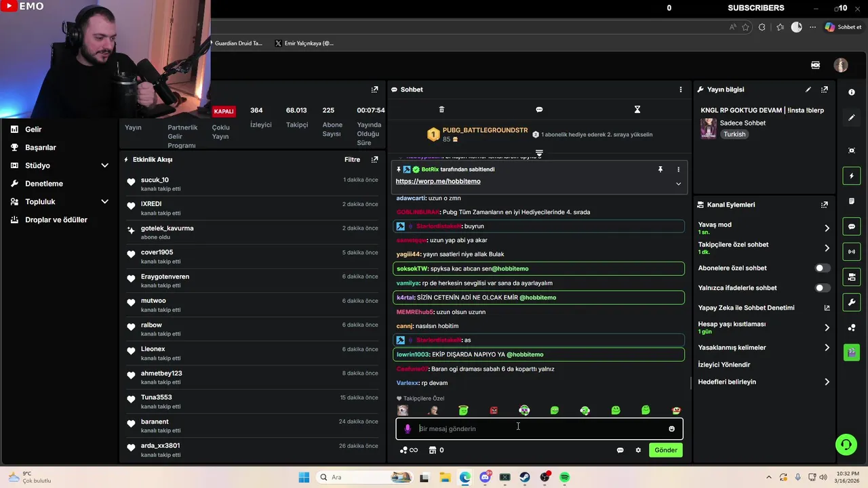Collapse the gift leaderboard handle
This screenshot has height=488, width=868.
click(539, 154)
